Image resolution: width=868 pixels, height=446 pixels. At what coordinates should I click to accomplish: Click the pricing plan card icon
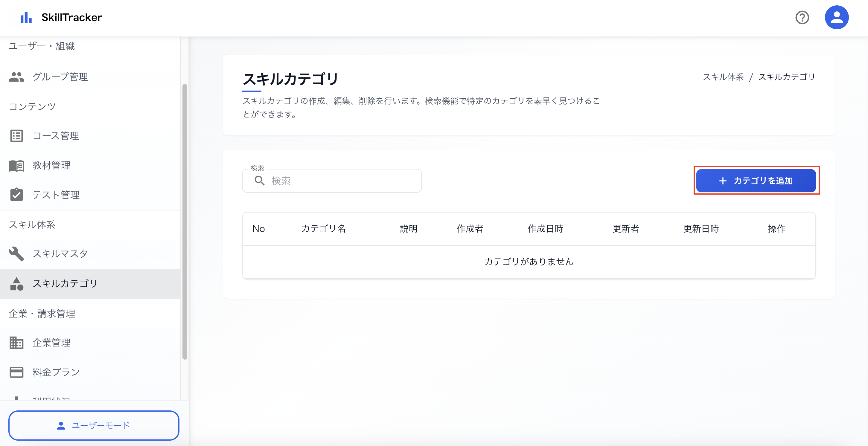[x=16, y=372]
